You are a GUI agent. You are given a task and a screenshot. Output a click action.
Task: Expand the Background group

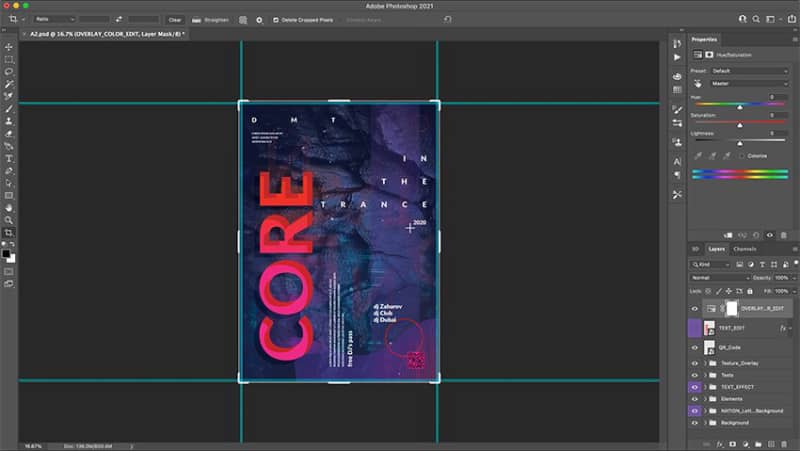[706, 423]
